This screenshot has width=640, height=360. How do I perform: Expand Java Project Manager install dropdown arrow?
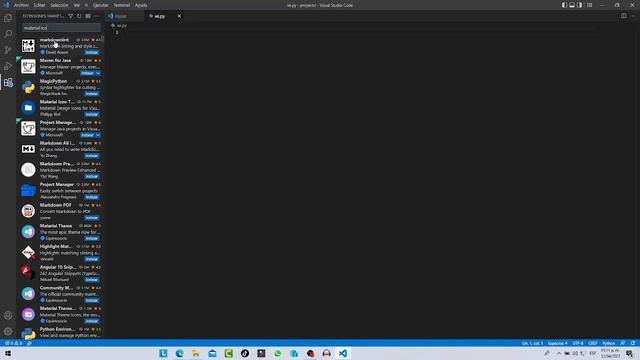(98, 135)
